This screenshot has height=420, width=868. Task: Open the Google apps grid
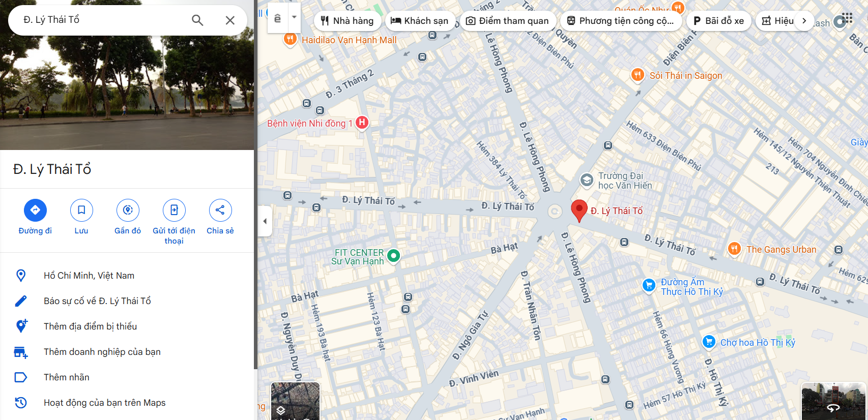pyautogui.click(x=847, y=18)
